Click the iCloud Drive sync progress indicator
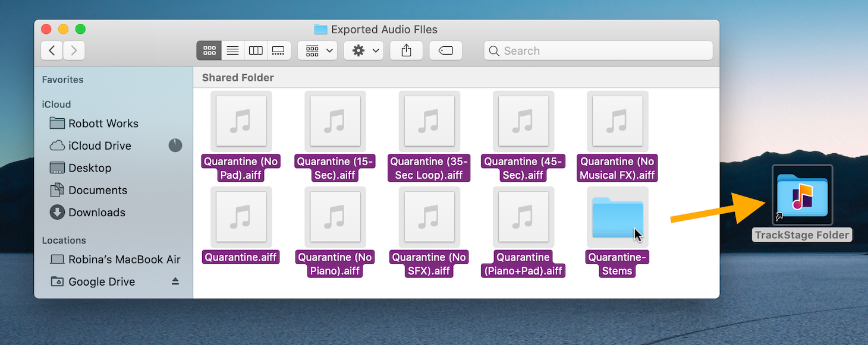Image resolution: width=868 pixels, height=345 pixels. [175, 145]
